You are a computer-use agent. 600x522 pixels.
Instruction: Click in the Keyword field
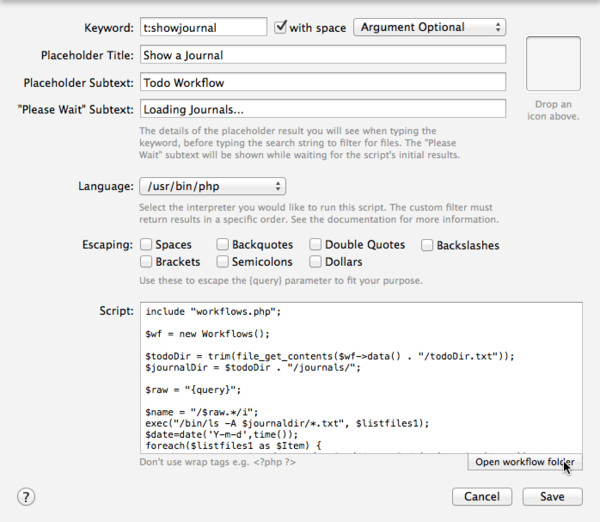(x=204, y=27)
